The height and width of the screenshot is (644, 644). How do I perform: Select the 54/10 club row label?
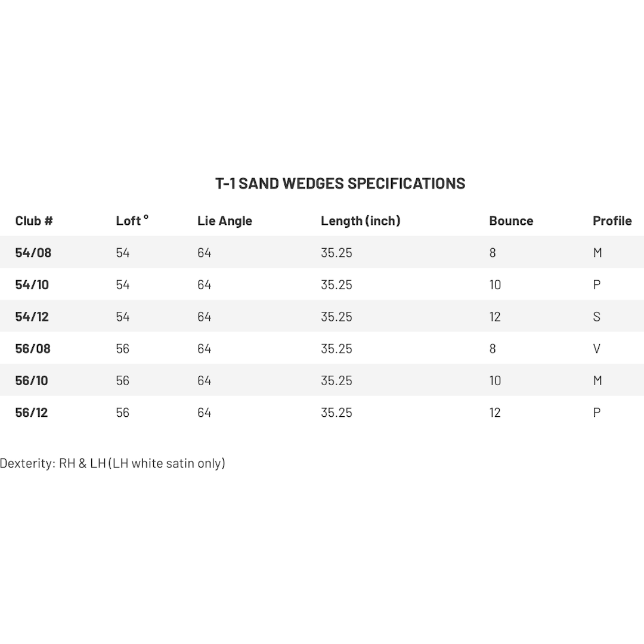(32, 285)
